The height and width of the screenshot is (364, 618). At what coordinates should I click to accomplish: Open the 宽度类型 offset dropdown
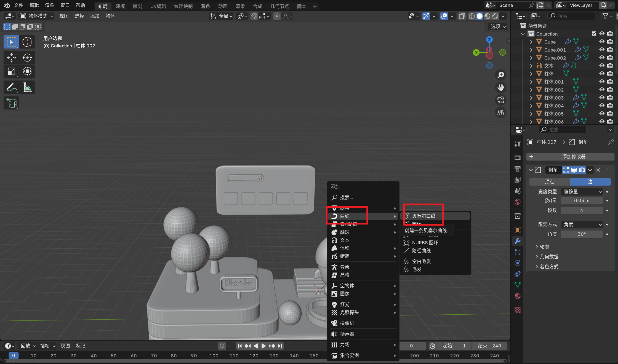(582, 192)
